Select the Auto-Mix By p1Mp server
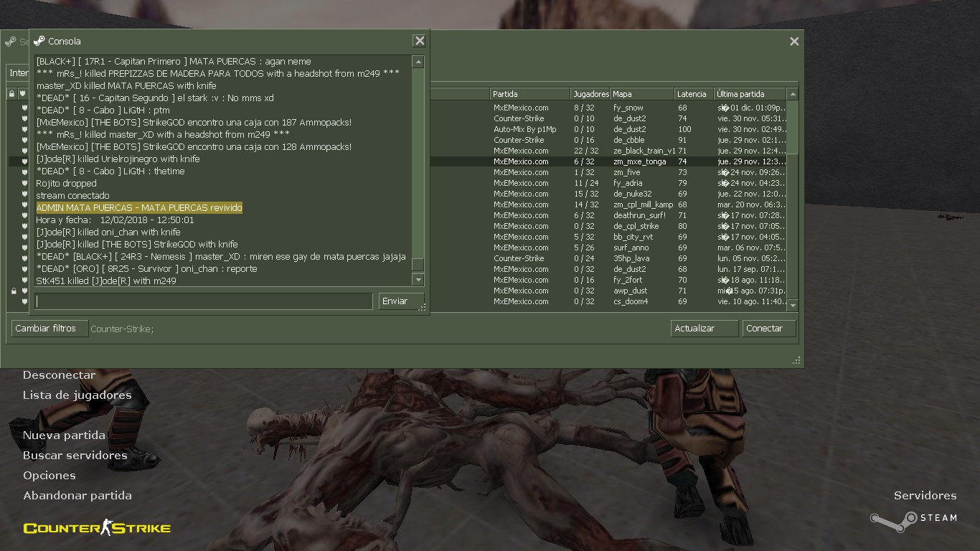This screenshot has width=980, height=551. [x=608, y=129]
